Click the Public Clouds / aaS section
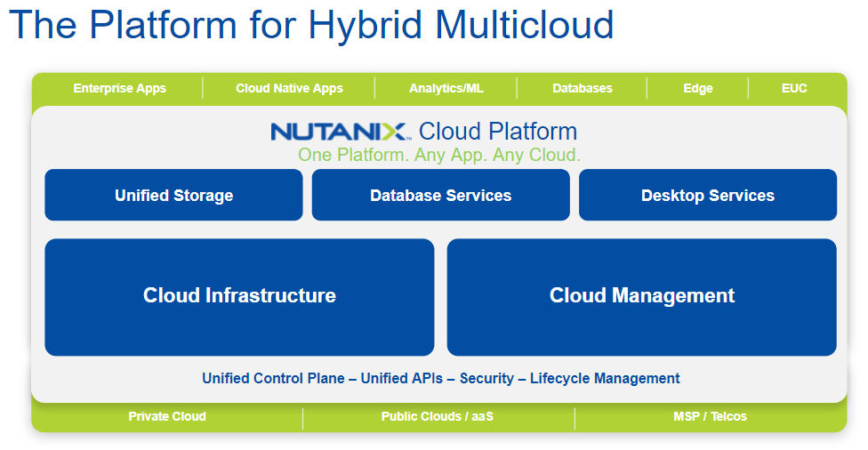The height and width of the screenshot is (450, 868). click(438, 416)
